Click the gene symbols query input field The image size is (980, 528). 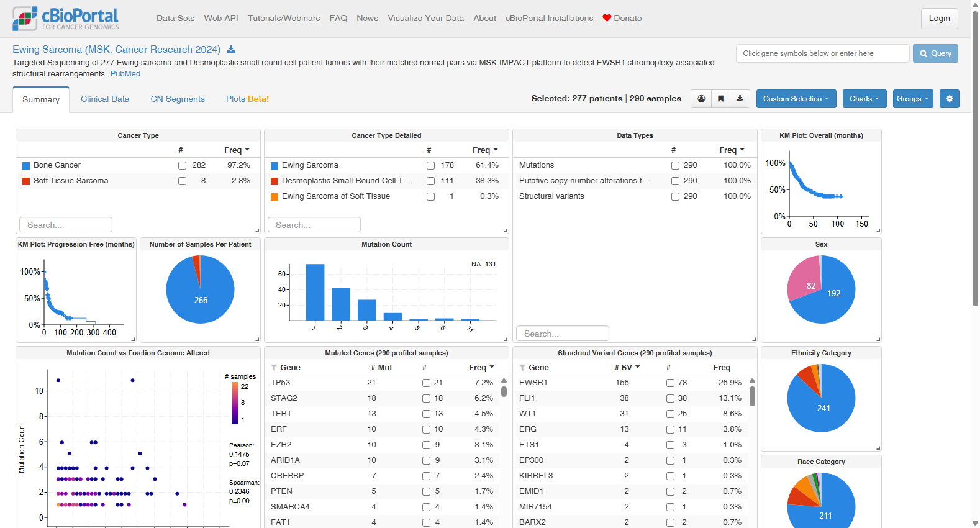(823, 53)
